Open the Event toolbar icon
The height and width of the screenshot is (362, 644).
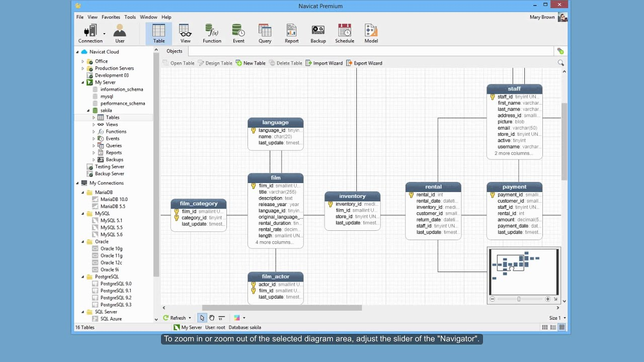(x=238, y=34)
